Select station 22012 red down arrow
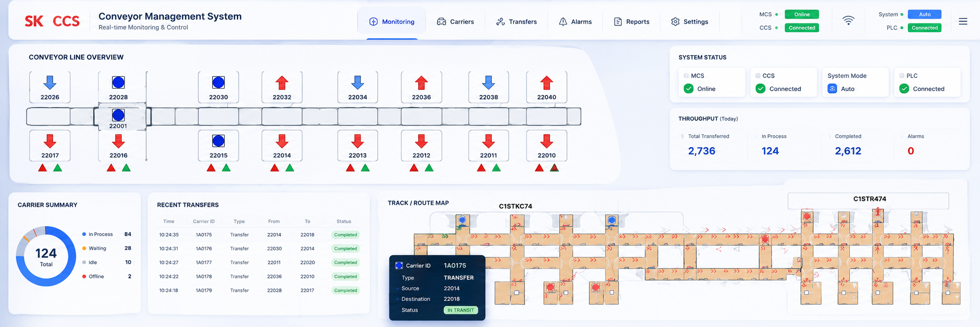 (x=421, y=141)
